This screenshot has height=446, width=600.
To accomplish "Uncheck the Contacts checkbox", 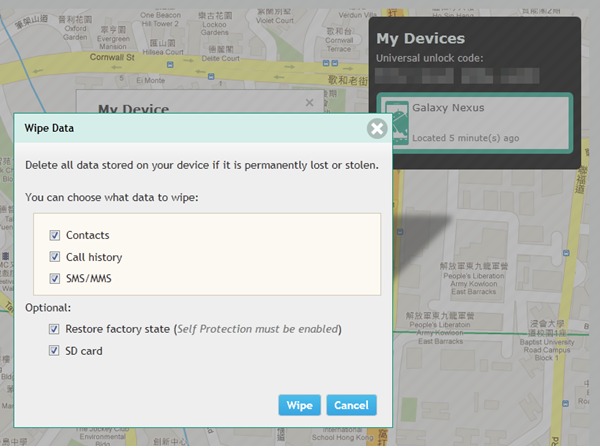I will [55, 235].
